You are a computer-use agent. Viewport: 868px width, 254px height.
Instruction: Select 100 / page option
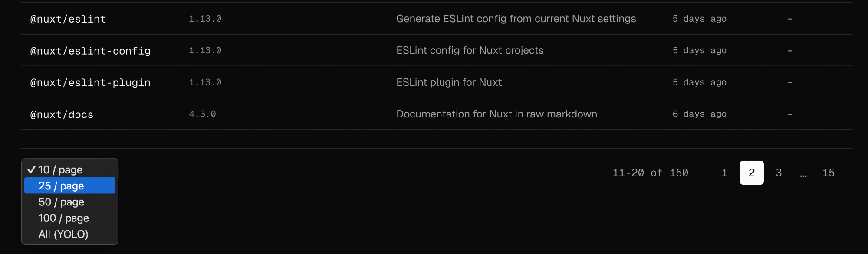coord(64,218)
